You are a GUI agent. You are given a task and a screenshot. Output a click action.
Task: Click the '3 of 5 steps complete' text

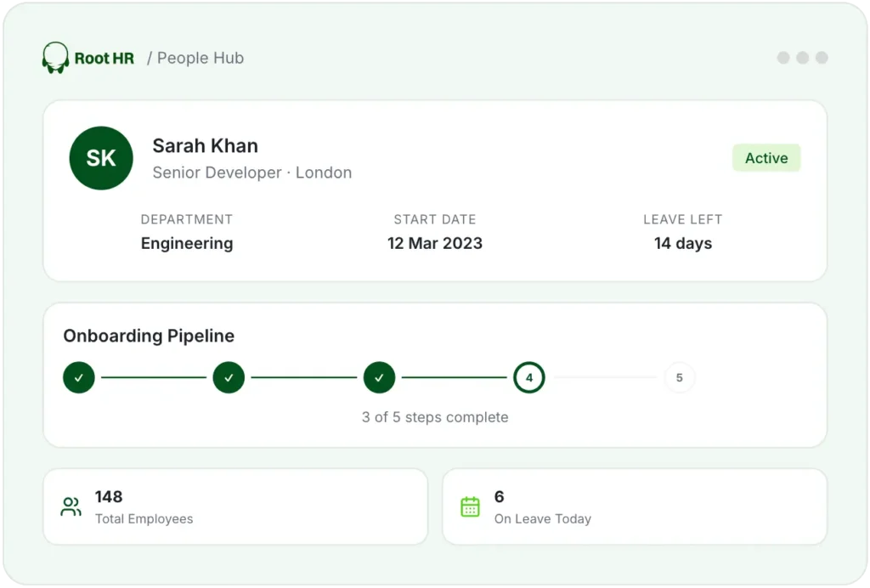tap(435, 417)
